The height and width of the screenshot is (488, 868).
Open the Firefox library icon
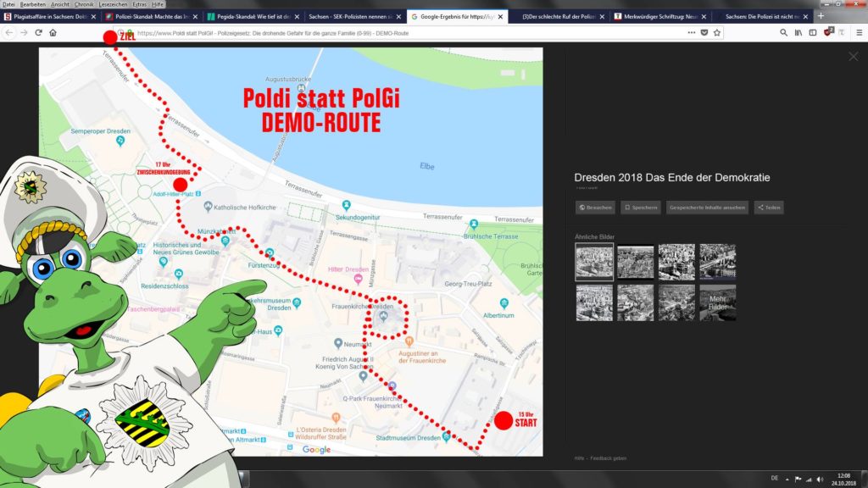(x=798, y=33)
